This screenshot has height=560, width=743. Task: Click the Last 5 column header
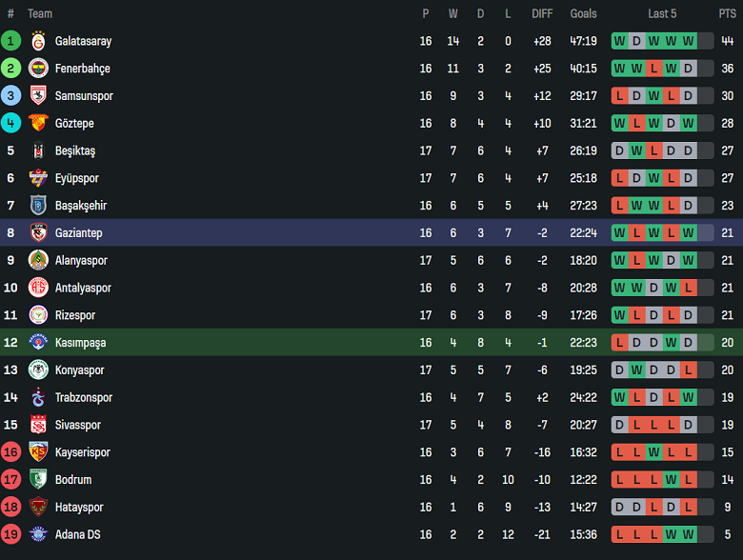(662, 13)
